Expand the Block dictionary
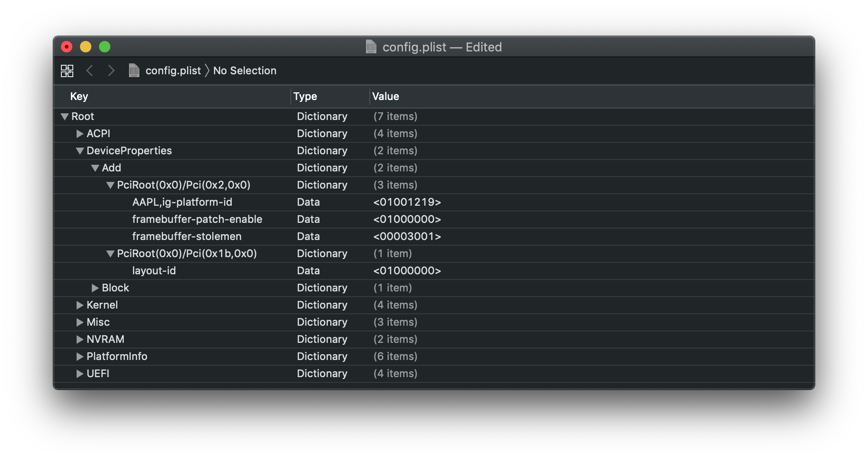This screenshot has height=460, width=868. 95,288
